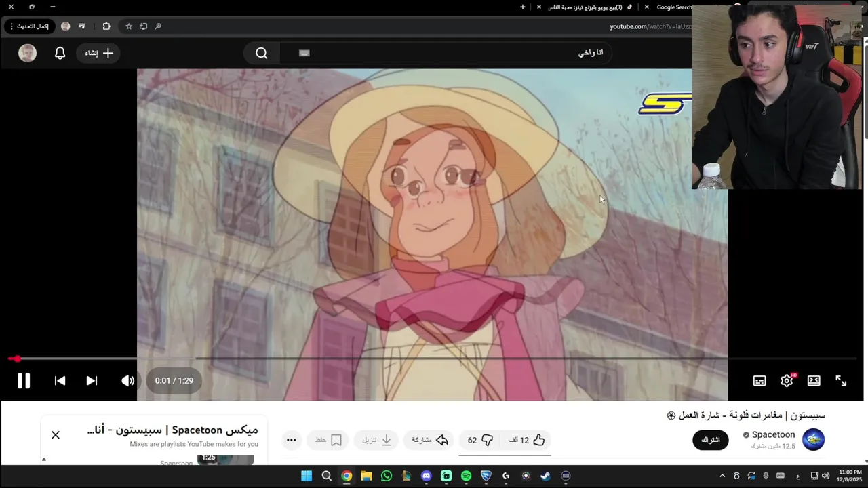Click the YouTube search magnifier button
Screen dimensions: 868x488
262,53
